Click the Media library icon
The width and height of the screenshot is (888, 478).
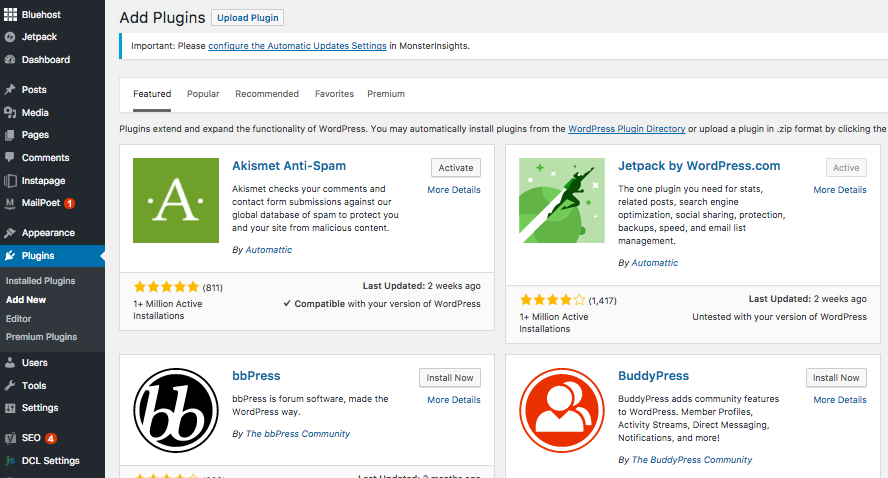(x=10, y=112)
